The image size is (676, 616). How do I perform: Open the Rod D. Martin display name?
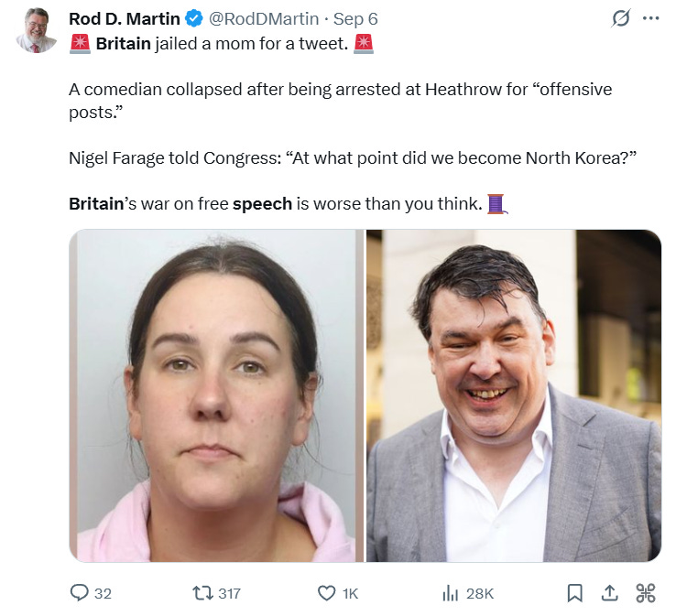[x=125, y=19]
